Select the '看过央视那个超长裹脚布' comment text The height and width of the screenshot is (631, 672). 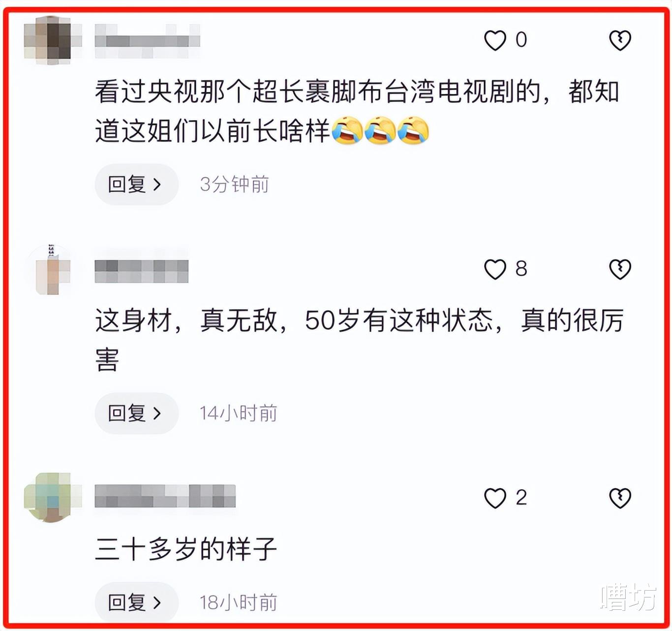point(357,111)
